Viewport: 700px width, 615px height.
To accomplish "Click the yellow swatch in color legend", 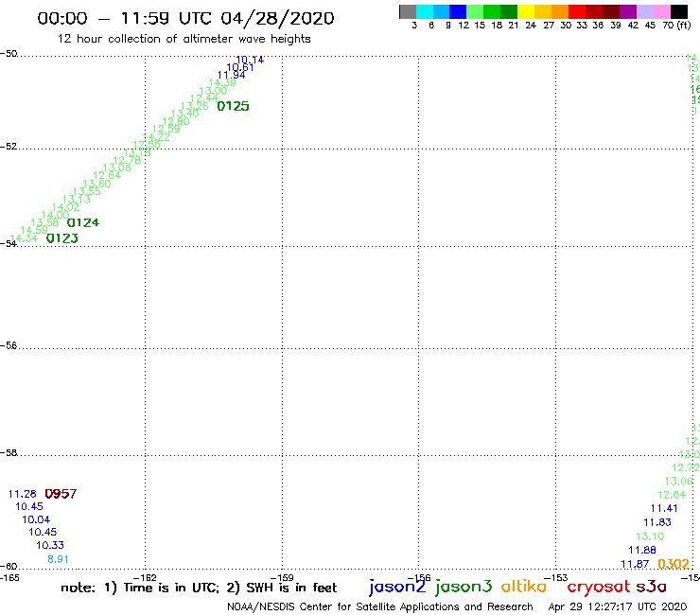I will pos(526,11).
